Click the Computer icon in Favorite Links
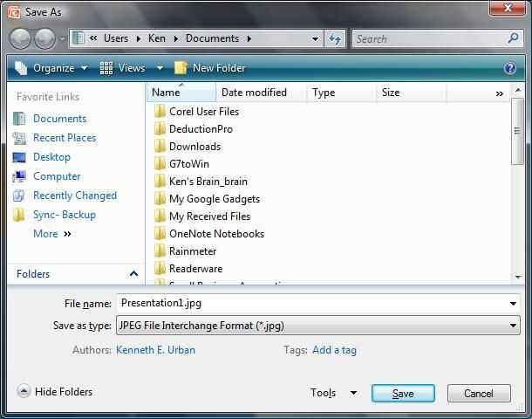The height and width of the screenshot is (419, 532). 19,176
